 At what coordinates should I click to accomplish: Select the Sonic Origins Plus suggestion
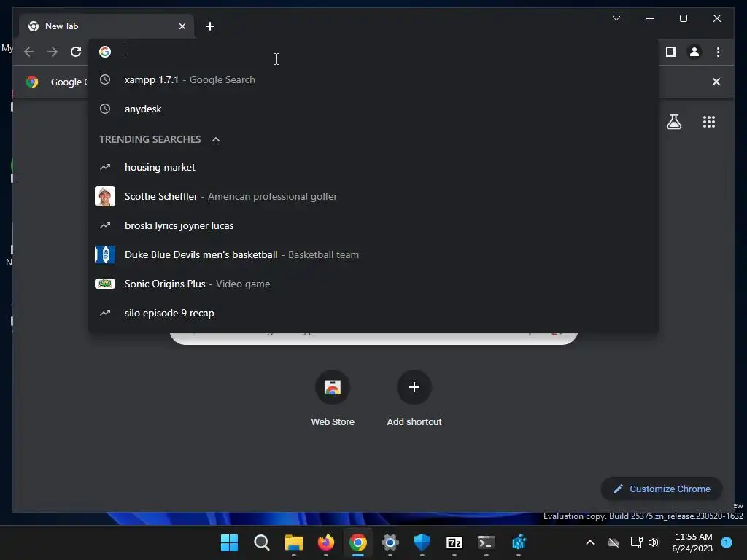tap(373, 284)
